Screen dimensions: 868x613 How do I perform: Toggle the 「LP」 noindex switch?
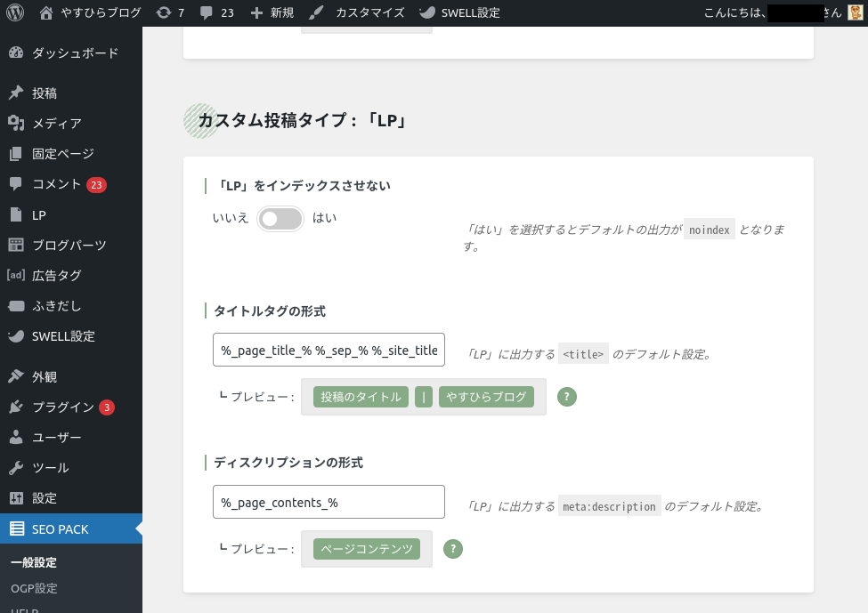(280, 219)
